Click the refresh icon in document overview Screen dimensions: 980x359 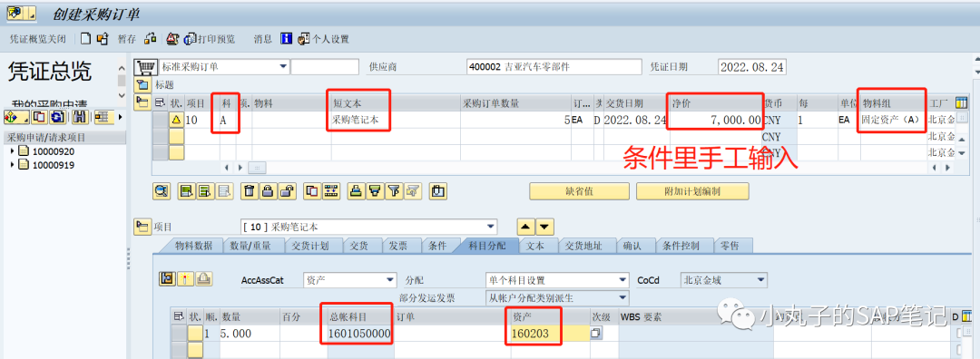tap(57, 117)
